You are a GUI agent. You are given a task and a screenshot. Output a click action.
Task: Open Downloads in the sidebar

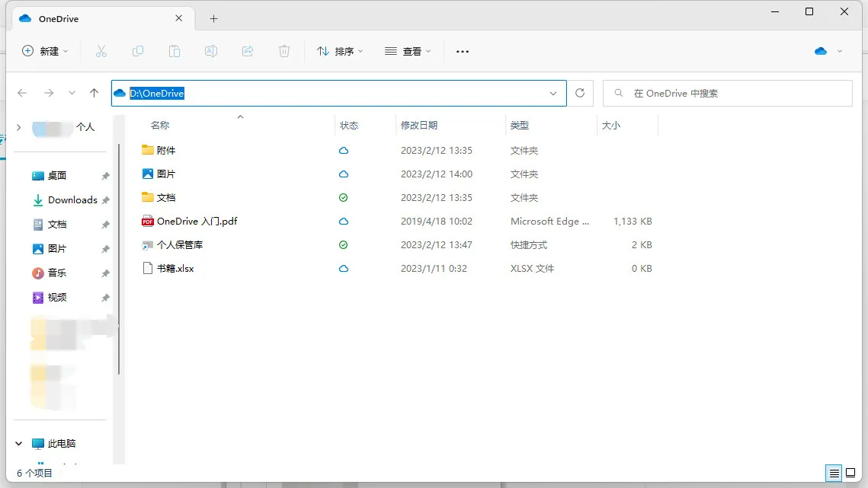[x=72, y=200]
